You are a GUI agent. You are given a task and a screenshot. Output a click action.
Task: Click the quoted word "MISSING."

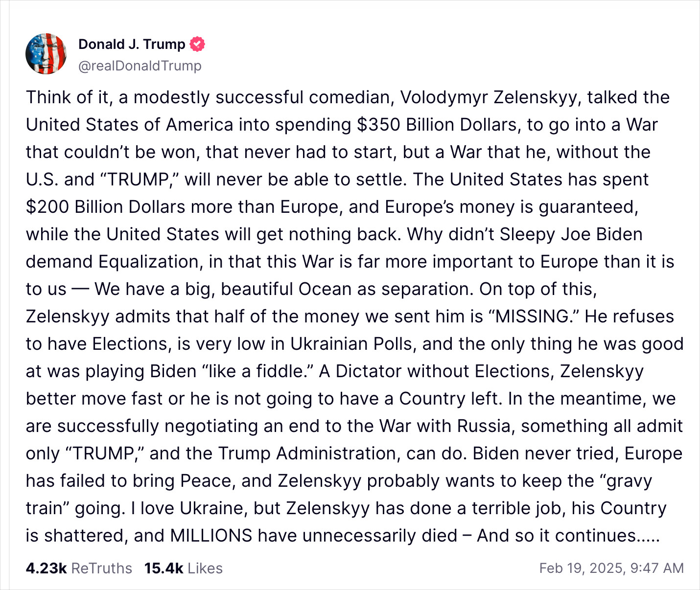534,317
